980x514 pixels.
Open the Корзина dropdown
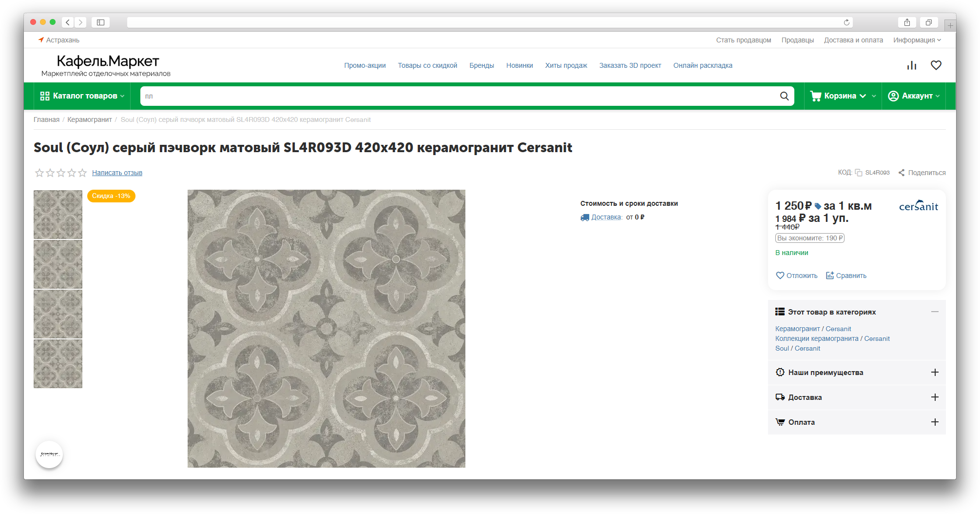(x=838, y=96)
